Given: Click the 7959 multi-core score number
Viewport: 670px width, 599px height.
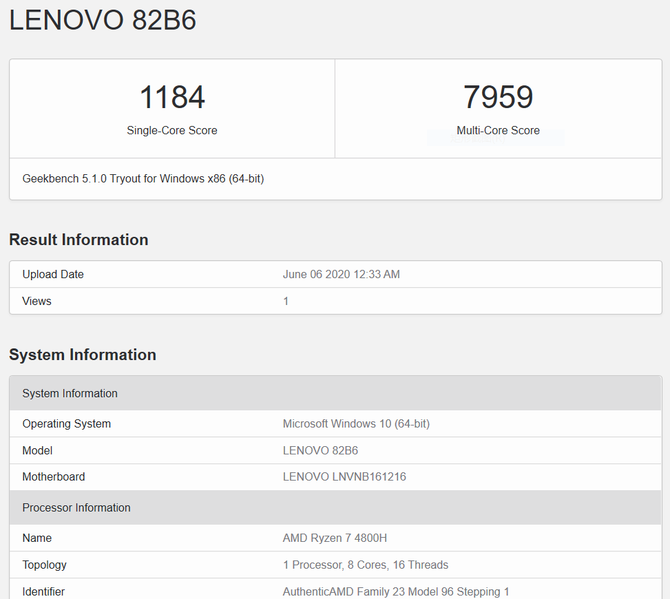Looking at the screenshot, I should [x=498, y=97].
